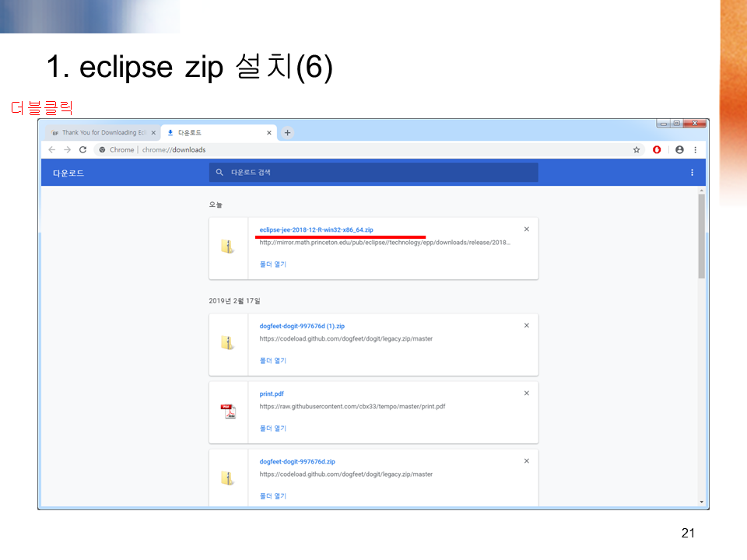747x560 pixels.
Task: Open the Chrome profile avatar icon
Action: pyautogui.click(x=680, y=149)
